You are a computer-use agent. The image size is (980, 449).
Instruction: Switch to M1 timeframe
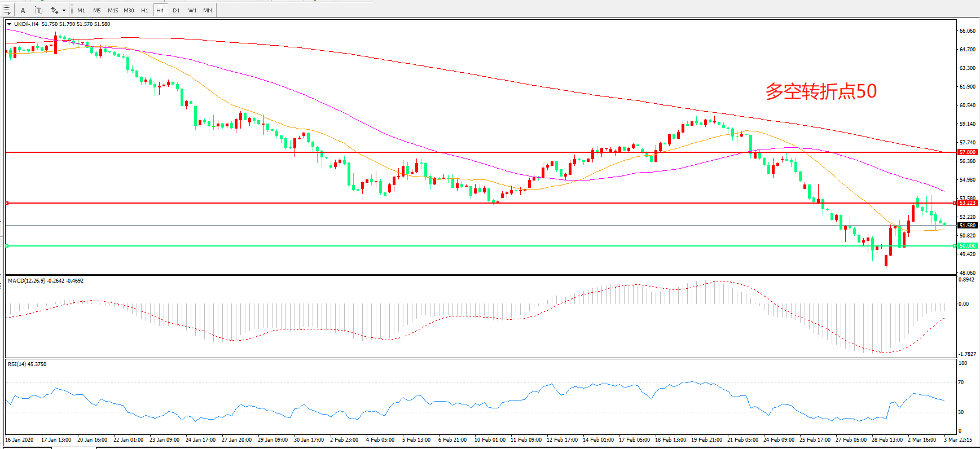click(x=81, y=10)
